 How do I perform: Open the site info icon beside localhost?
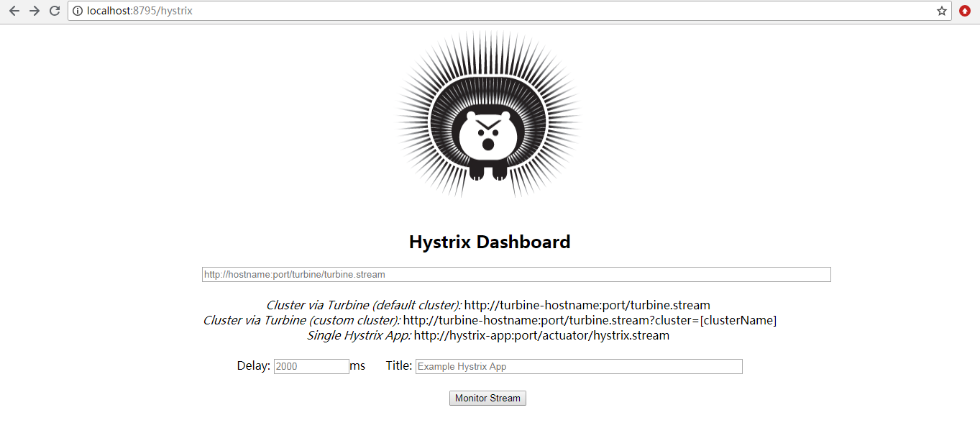tap(78, 11)
